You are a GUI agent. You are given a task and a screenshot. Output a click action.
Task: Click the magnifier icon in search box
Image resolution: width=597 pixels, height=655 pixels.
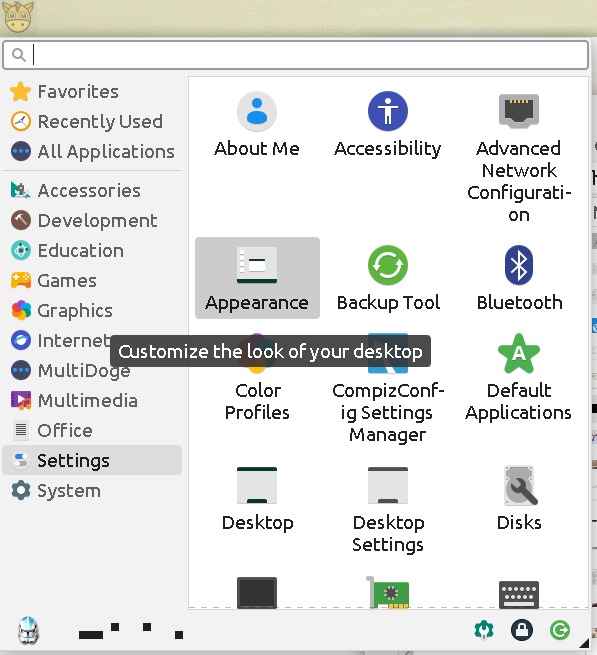coord(18,55)
